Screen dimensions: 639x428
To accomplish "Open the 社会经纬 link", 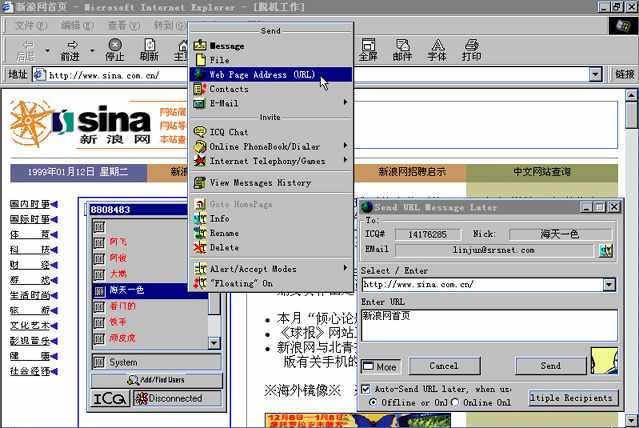I will (x=30, y=371).
